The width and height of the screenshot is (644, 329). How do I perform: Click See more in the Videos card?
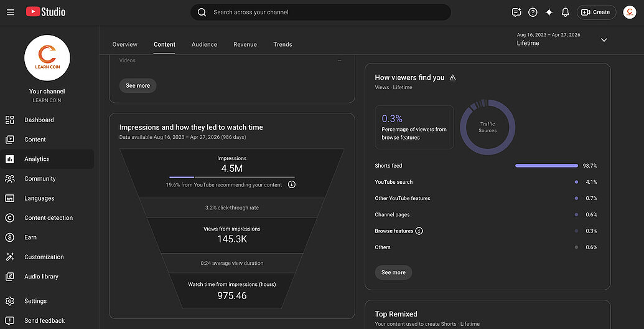pyautogui.click(x=138, y=85)
